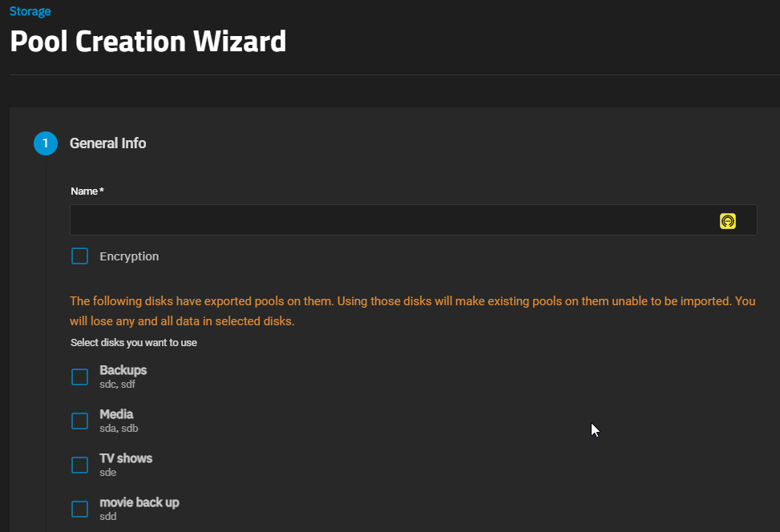
Task: Mark the movie back up checkbox
Action: click(x=79, y=509)
